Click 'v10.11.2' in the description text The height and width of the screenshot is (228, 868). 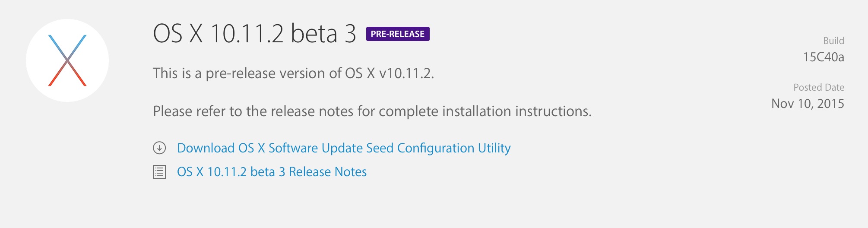406,73
